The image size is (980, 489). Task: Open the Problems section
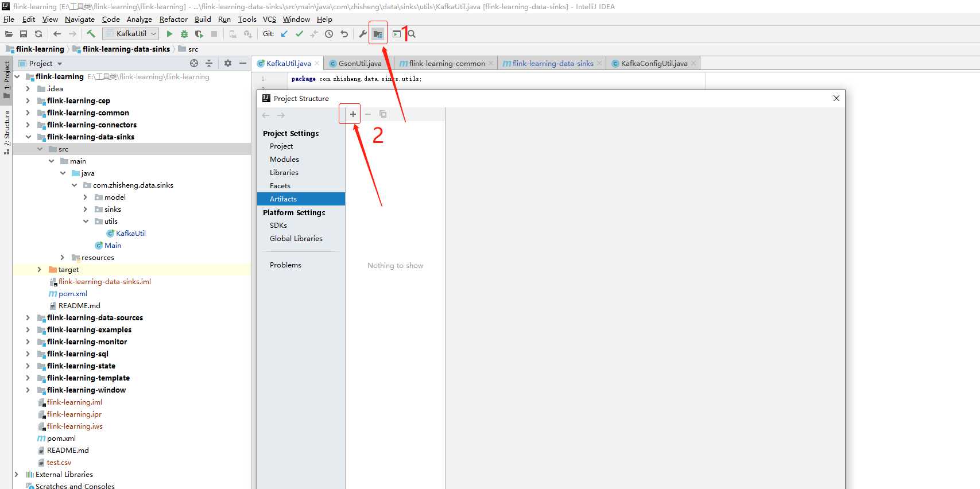coord(285,265)
